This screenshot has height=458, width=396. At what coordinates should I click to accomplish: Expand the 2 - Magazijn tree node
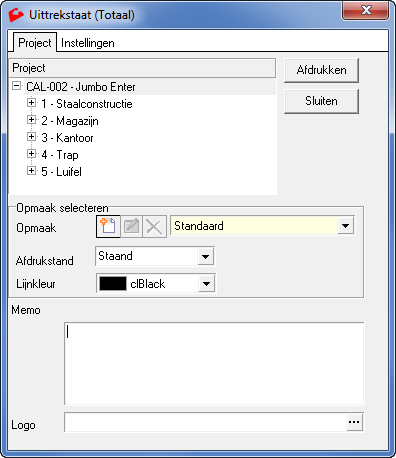coord(31,120)
